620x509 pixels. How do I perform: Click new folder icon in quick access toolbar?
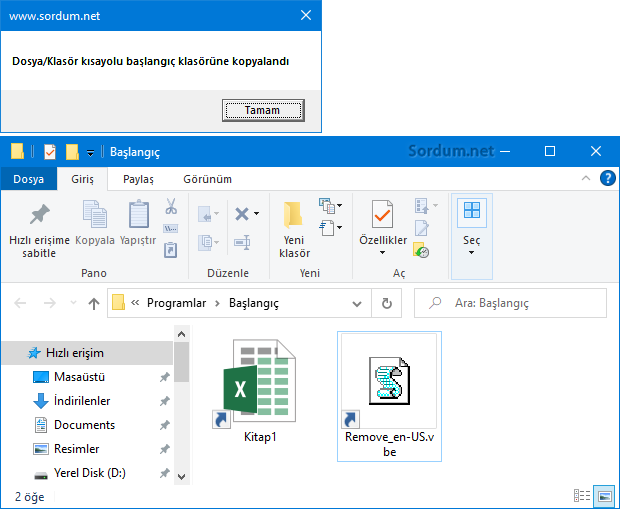[x=72, y=152]
